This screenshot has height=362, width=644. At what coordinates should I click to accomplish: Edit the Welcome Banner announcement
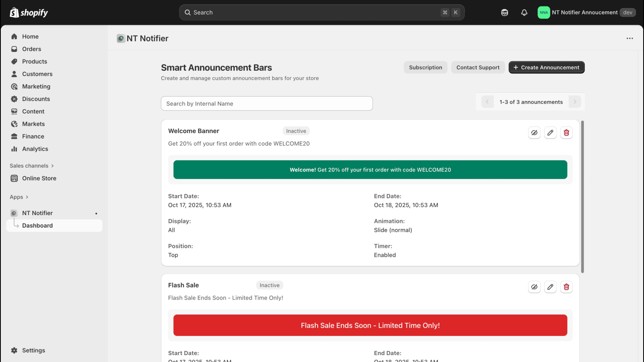point(550,132)
